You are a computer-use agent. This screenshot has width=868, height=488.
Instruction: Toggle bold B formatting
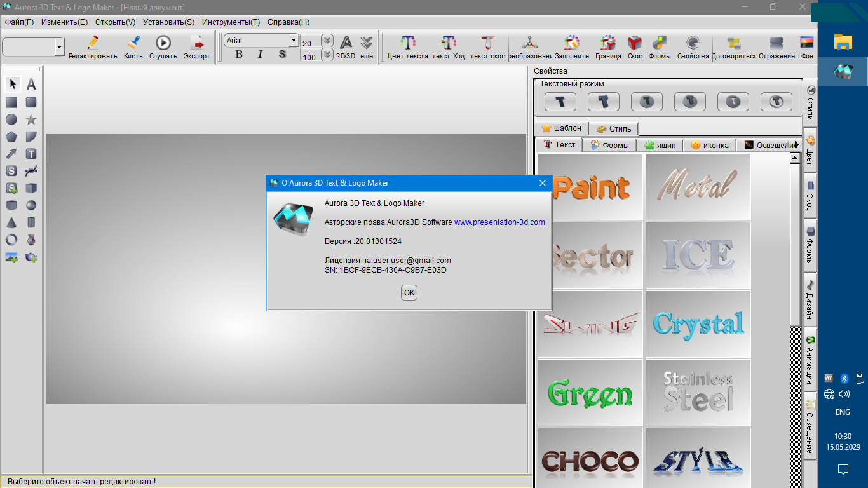pos(239,55)
